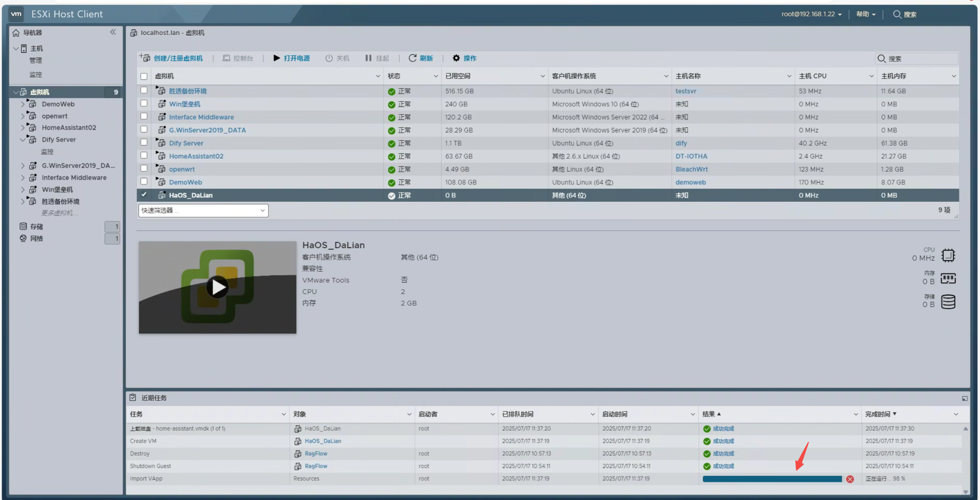Screen dimensions: 980x500
Task: Open the Actions gear icon
Action: 456,58
